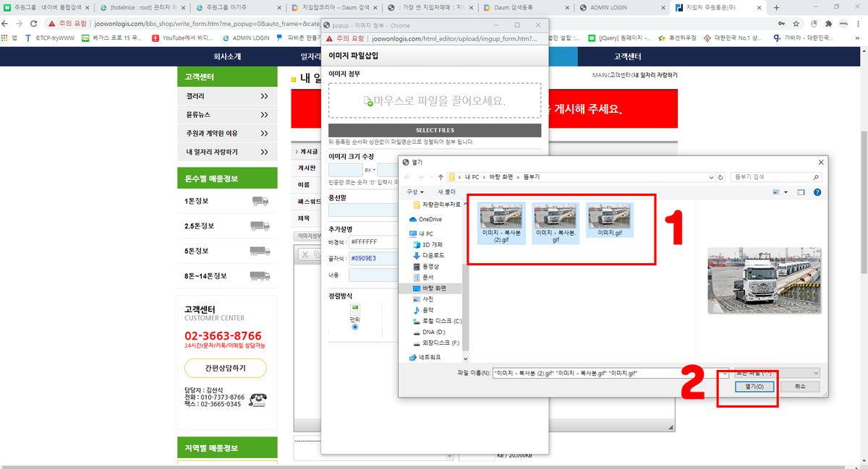Select 네트워크 in the navigation pane
This screenshot has height=469, width=868.
[x=425, y=356]
